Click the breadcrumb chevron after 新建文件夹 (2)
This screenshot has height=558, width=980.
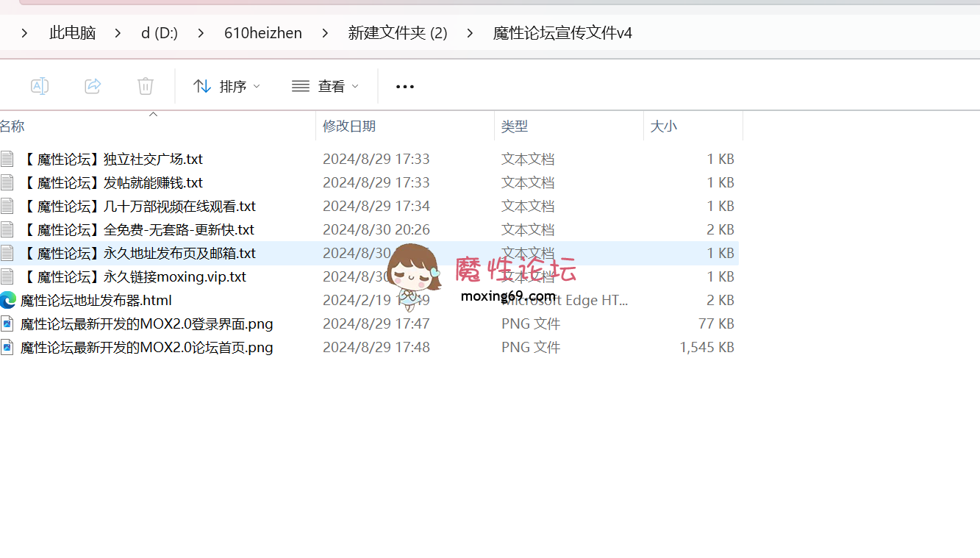pyautogui.click(x=469, y=32)
